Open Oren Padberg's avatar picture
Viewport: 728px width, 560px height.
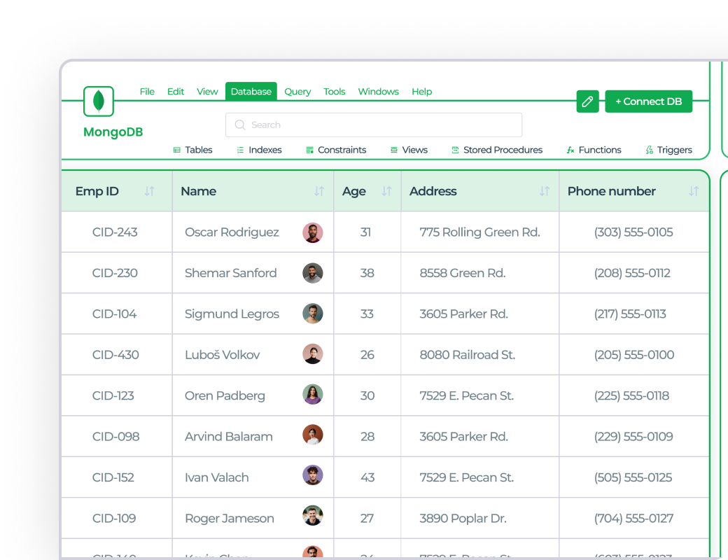312,395
